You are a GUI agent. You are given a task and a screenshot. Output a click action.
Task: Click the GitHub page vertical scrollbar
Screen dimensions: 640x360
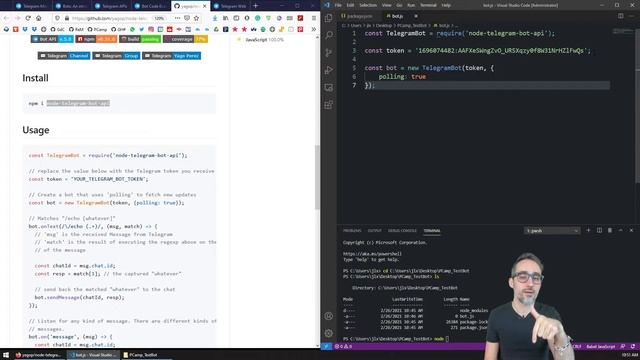[317, 177]
